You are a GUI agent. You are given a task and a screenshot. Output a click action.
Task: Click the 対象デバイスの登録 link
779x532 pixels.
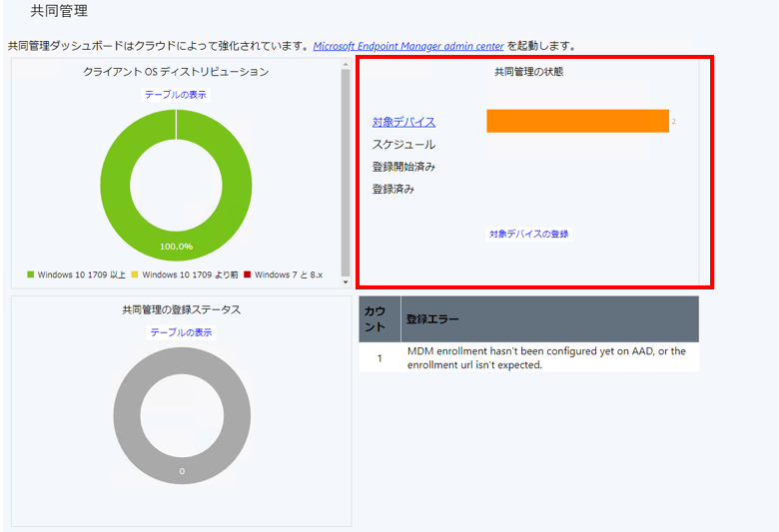528,234
